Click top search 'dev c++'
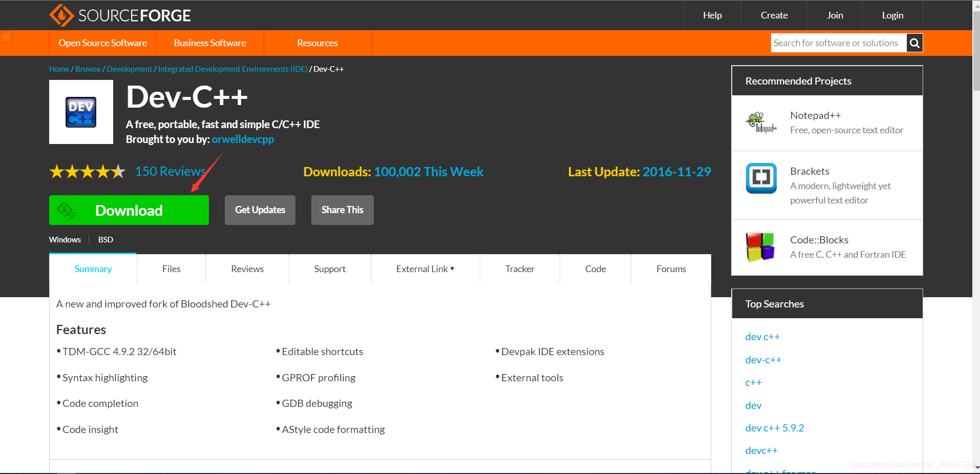Screen dimensions: 980x474 coord(762,337)
